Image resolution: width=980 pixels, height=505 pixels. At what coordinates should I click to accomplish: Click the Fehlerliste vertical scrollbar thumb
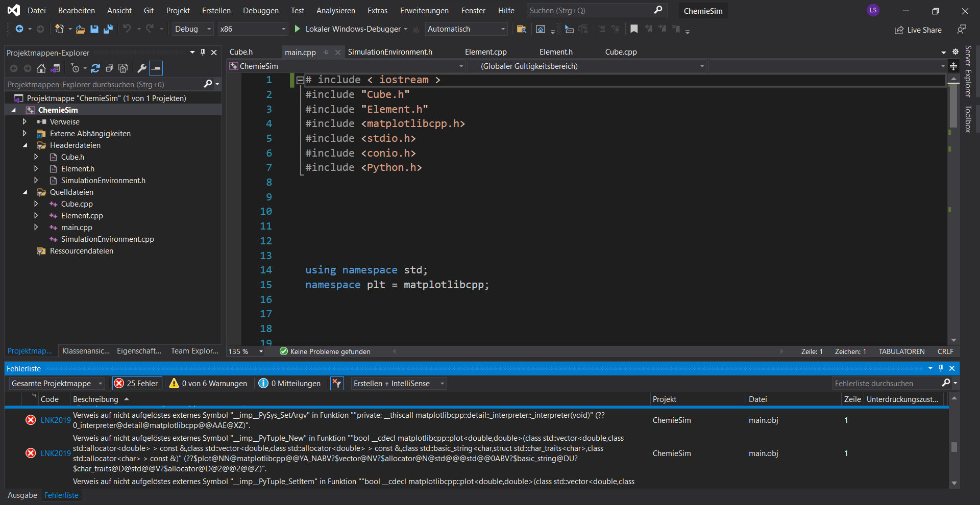pos(954,447)
